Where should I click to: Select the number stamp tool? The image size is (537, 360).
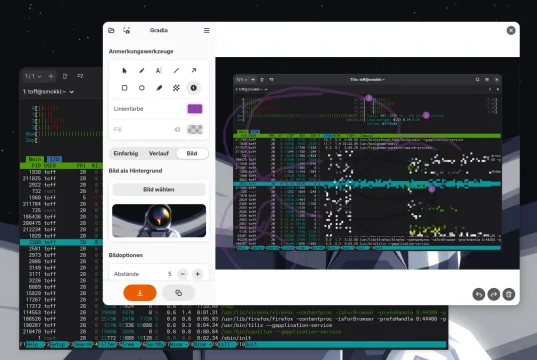click(x=193, y=88)
